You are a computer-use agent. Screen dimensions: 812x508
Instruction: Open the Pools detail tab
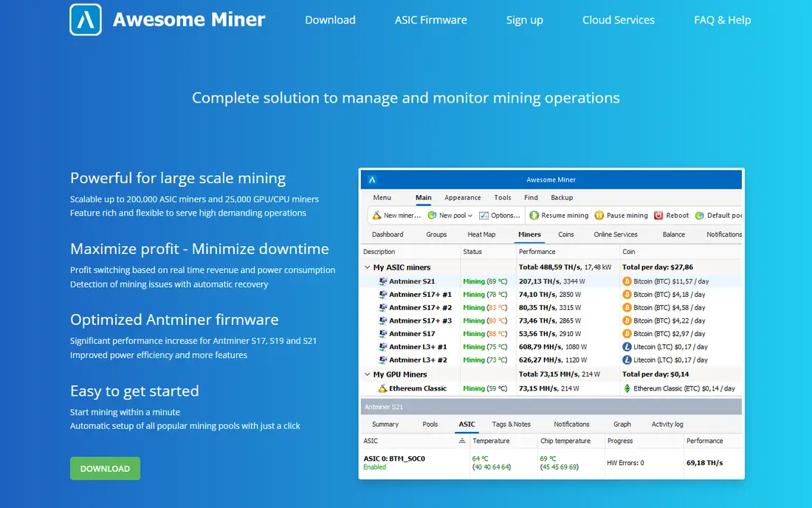pos(430,424)
